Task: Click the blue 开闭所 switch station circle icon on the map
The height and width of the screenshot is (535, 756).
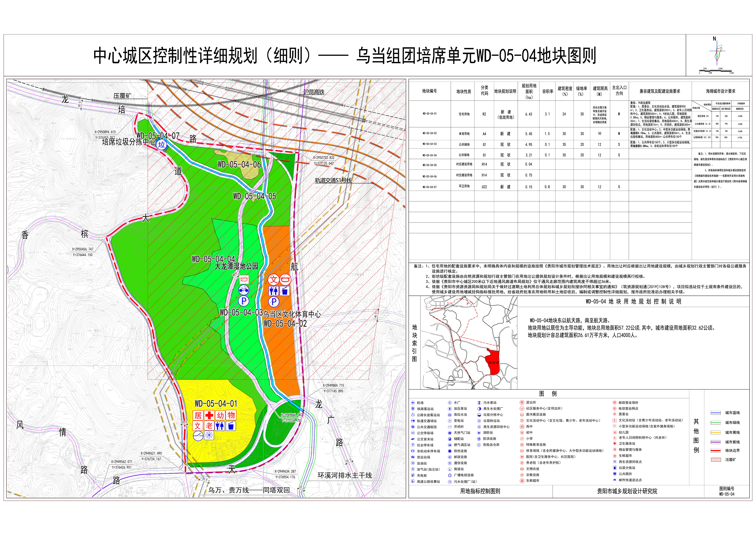Action: [198, 436]
